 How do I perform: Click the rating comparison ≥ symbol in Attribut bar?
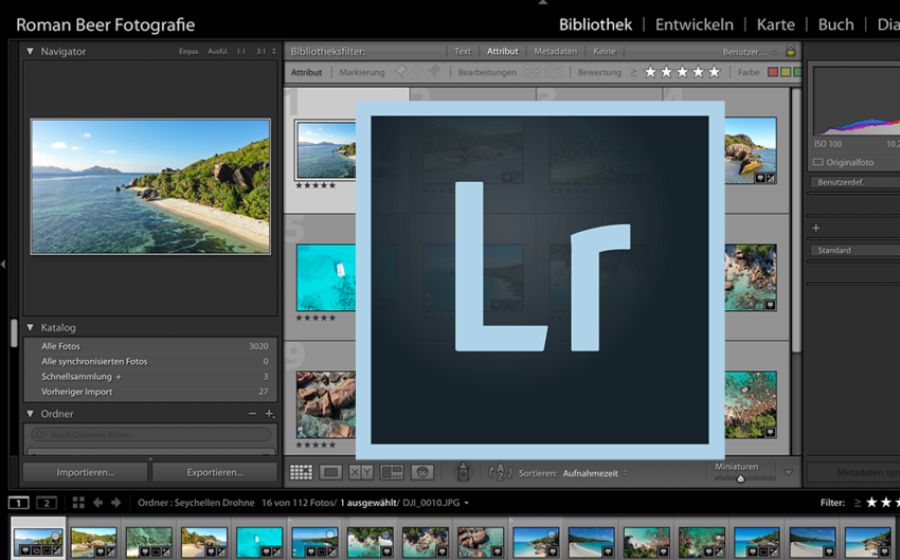tap(633, 72)
